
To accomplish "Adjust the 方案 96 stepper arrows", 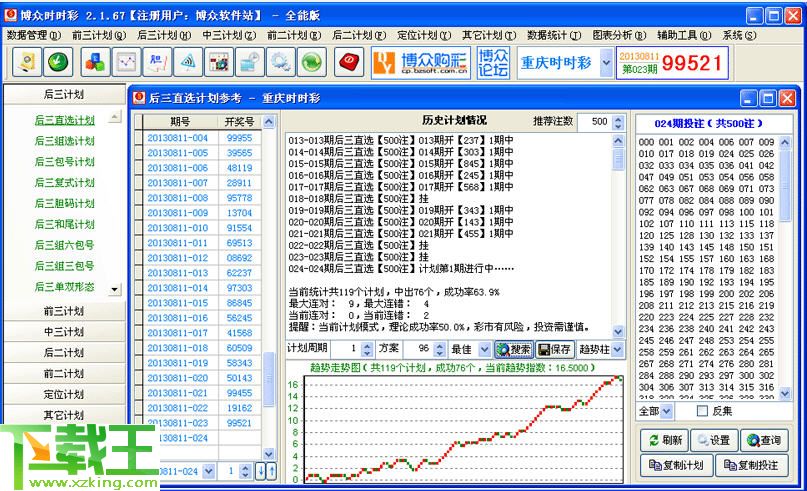I will coord(440,349).
